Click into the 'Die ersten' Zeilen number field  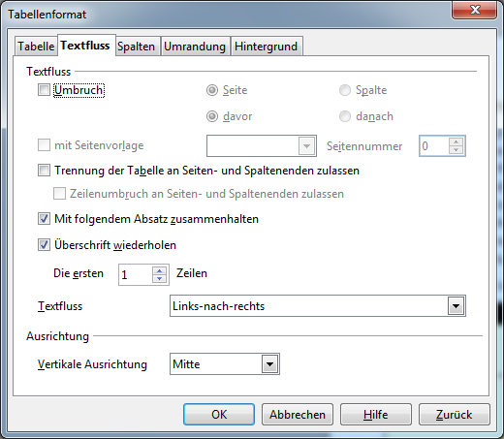click(136, 274)
